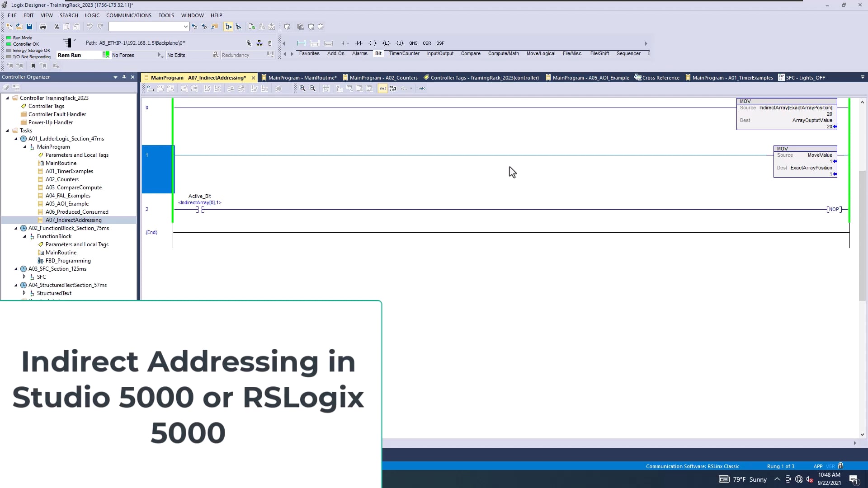Click the Zoom In icon on the ladder toolbar

click(302, 88)
